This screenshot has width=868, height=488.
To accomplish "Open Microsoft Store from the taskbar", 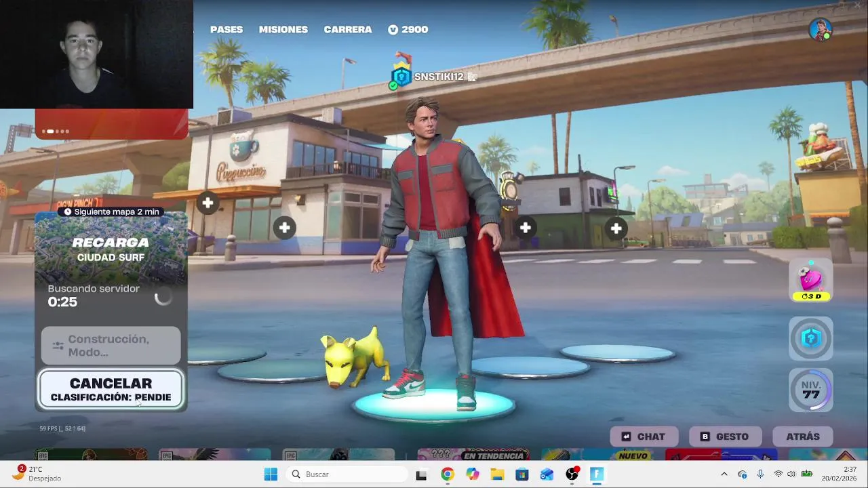I will pyautogui.click(x=521, y=474).
